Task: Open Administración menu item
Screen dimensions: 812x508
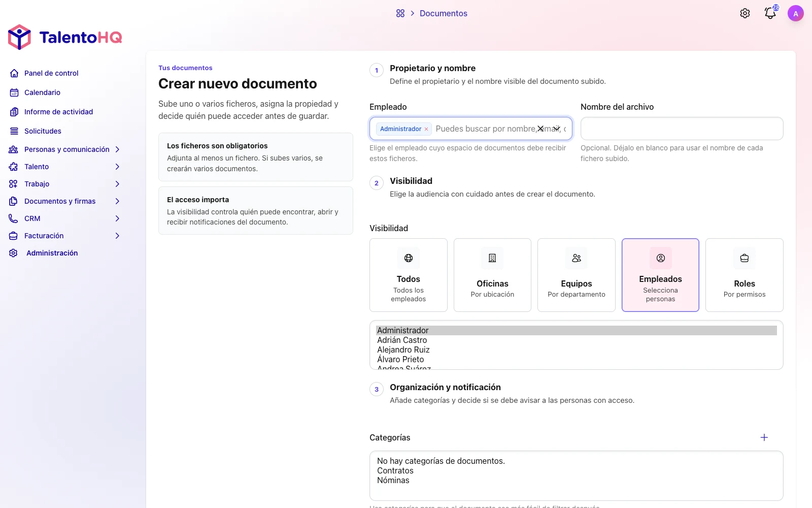Action: 52,253
